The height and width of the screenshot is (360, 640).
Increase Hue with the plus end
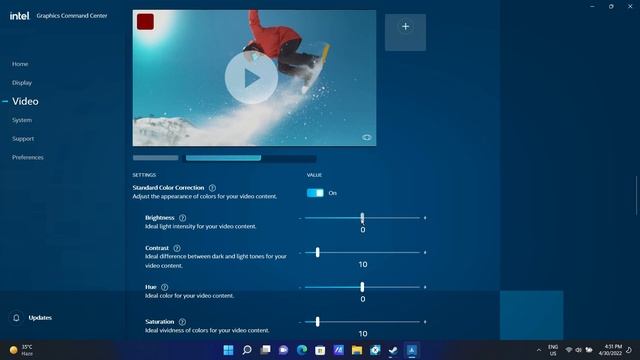coord(425,287)
